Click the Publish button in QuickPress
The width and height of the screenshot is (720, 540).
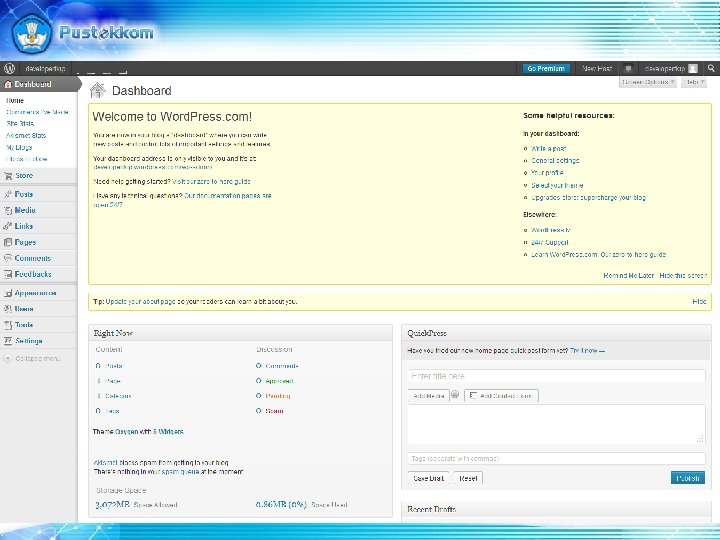coord(687,478)
